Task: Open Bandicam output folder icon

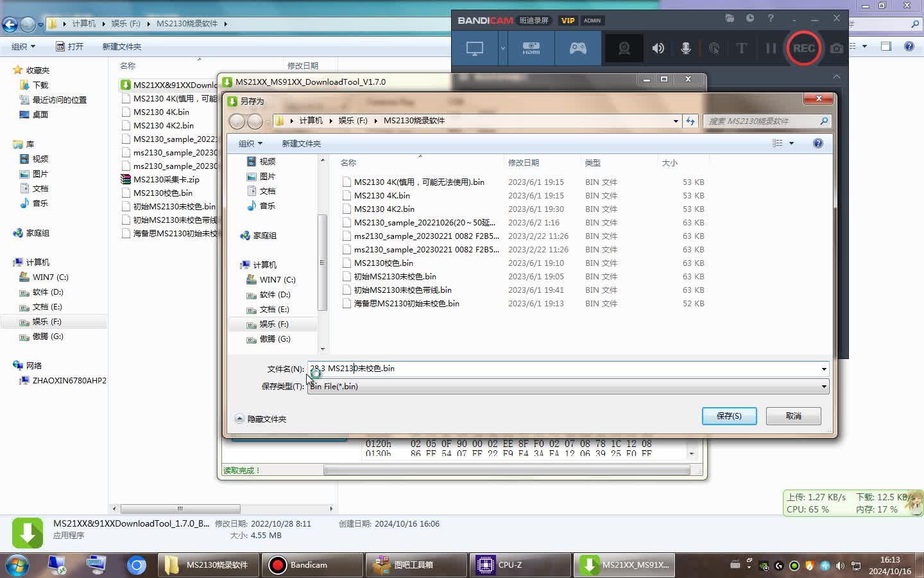Action: pos(730,19)
